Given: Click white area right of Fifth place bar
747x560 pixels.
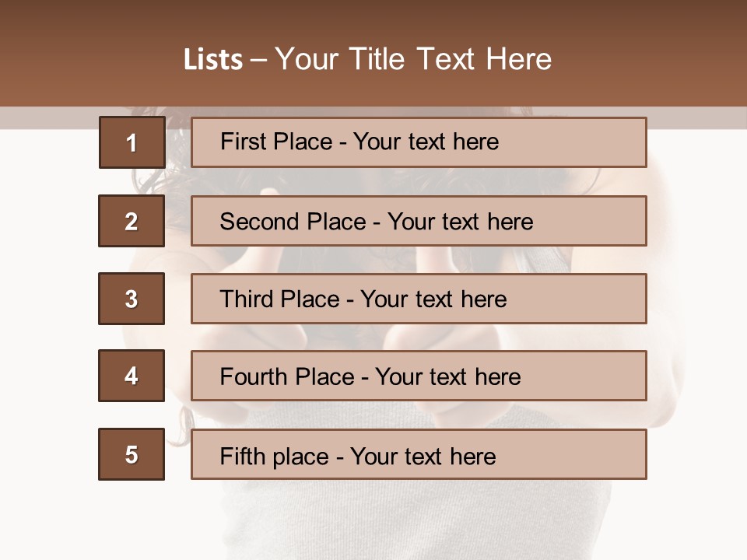Looking at the screenshot, I should tap(696, 454).
